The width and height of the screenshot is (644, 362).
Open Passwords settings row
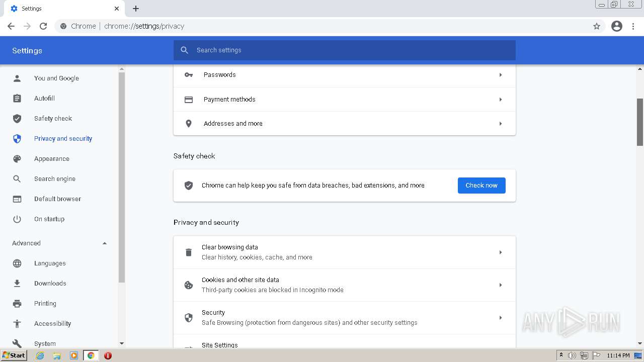coord(345,75)
